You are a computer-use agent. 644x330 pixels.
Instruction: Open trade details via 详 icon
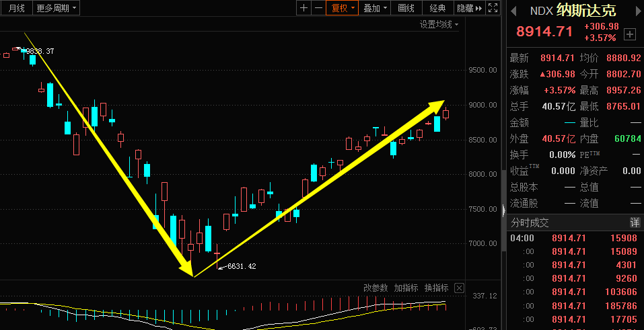[635, 222]
